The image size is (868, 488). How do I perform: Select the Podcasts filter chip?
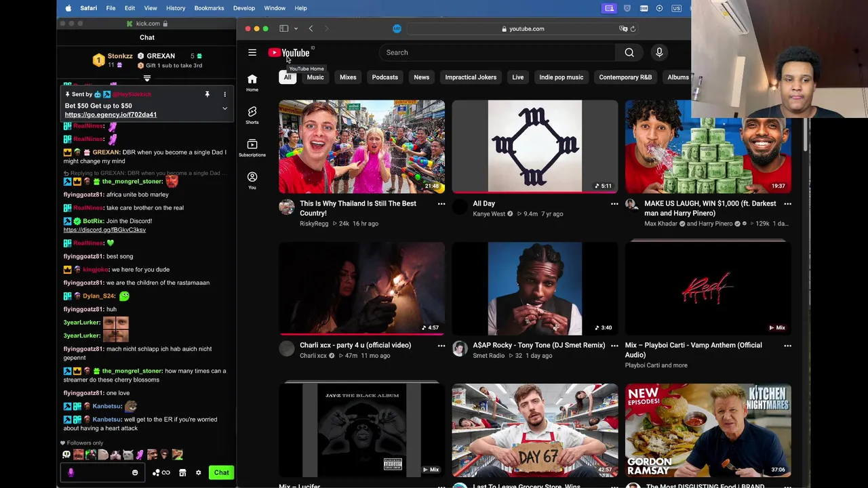click(x=385, y=77)
